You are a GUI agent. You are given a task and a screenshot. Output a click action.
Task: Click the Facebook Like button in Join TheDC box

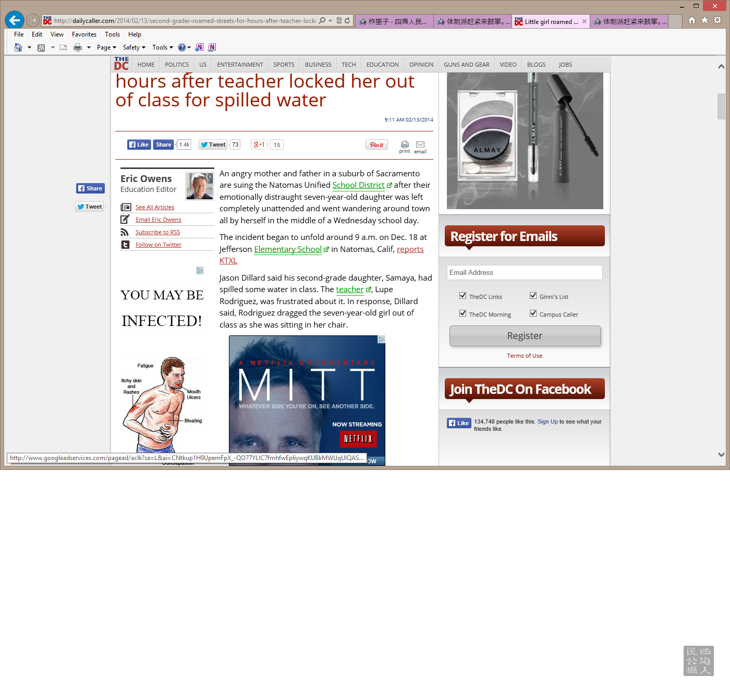[459, 423]
